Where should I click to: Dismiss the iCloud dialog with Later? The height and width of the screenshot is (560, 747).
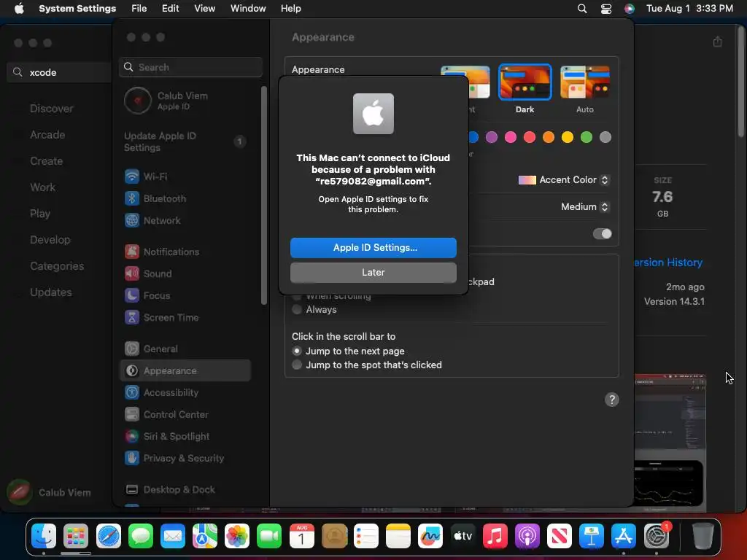tap(373, 273)
